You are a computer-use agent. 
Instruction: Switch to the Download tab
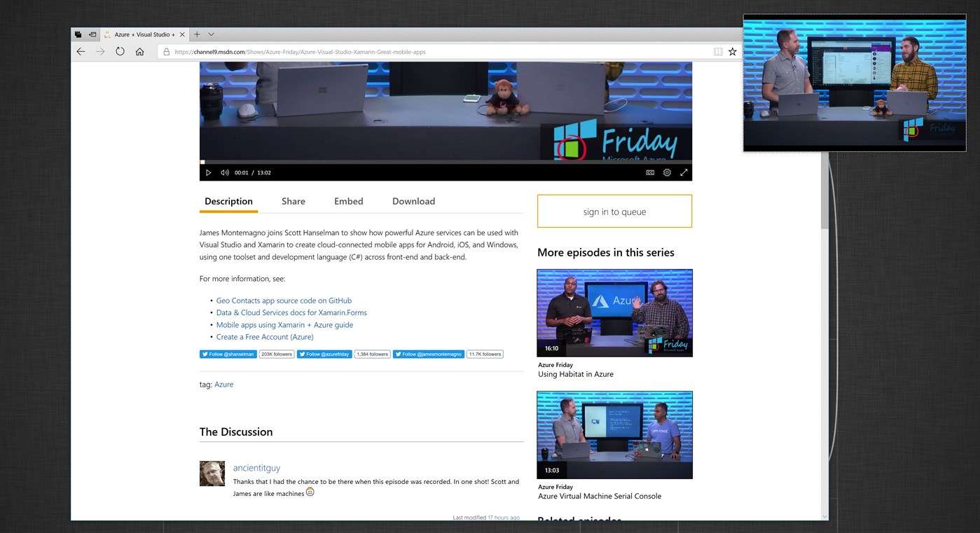[x=413, y=201]
